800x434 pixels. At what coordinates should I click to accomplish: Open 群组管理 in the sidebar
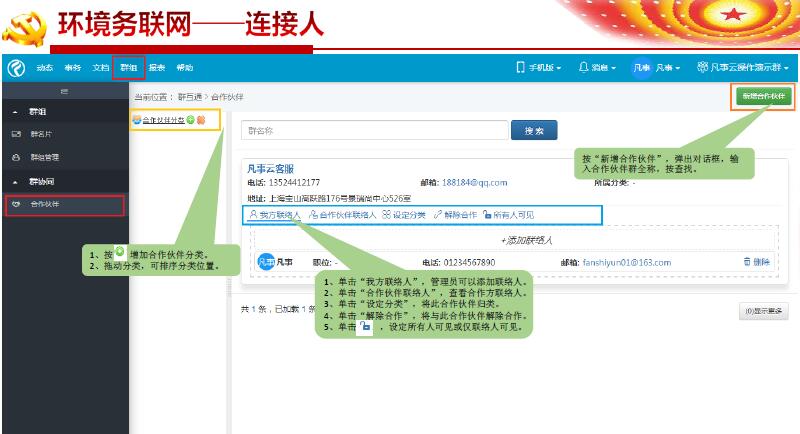pyautogui.click(x=45, y=157)
